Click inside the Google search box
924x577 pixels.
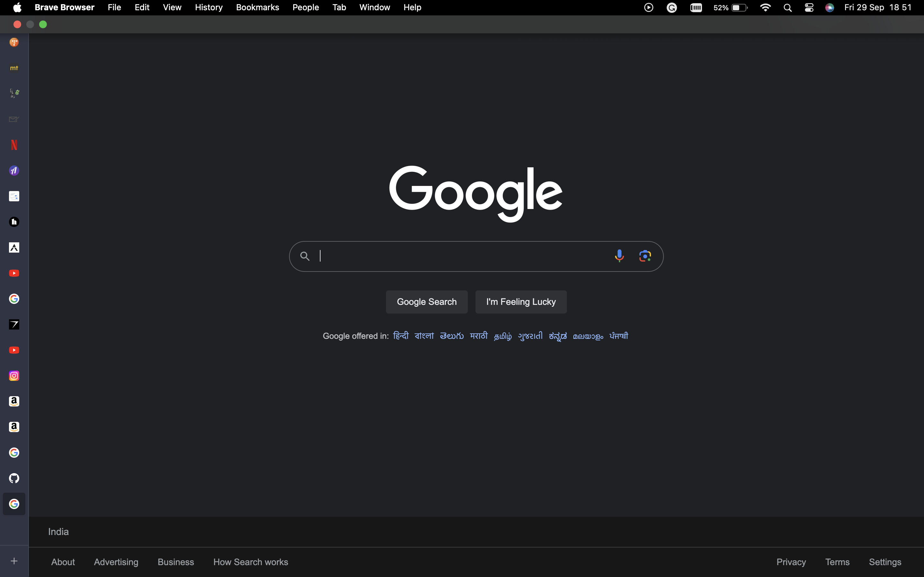pyautogui.click(x=458, y=256)
